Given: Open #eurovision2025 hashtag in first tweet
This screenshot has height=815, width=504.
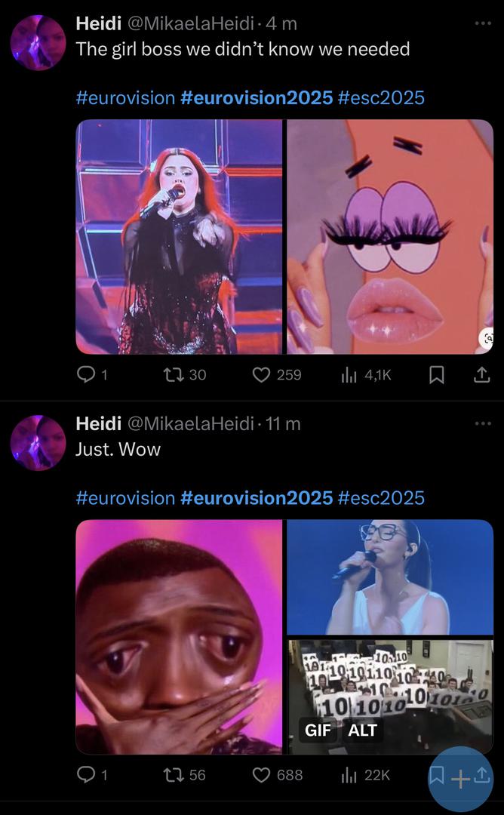Looking at the screenshot, I should pyautogui.click(x=257, y=97).
